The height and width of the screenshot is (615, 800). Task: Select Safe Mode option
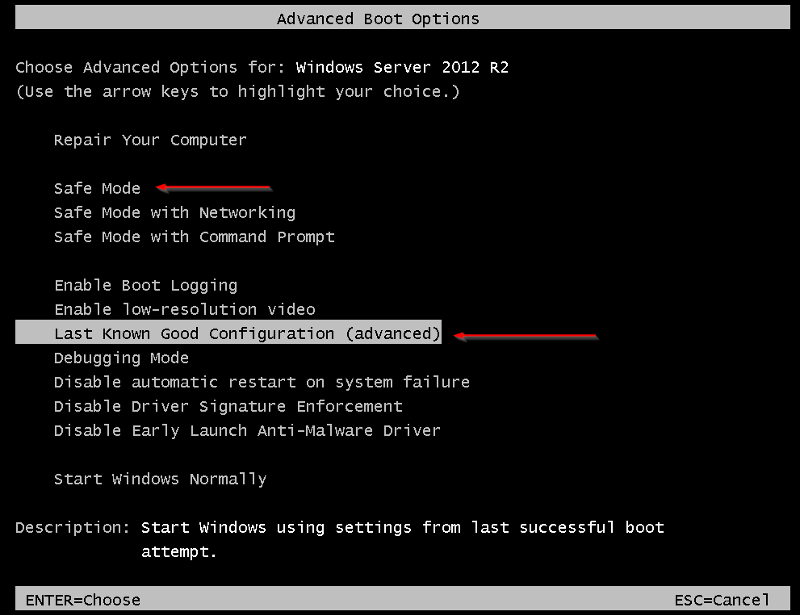coord(97,188)
